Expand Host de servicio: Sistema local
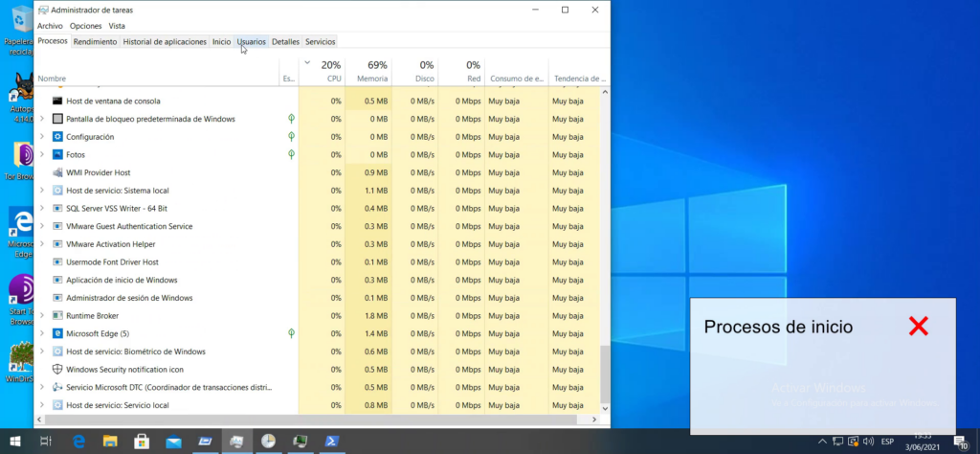This screenshot has width=980, height=454. pos(42,190)
